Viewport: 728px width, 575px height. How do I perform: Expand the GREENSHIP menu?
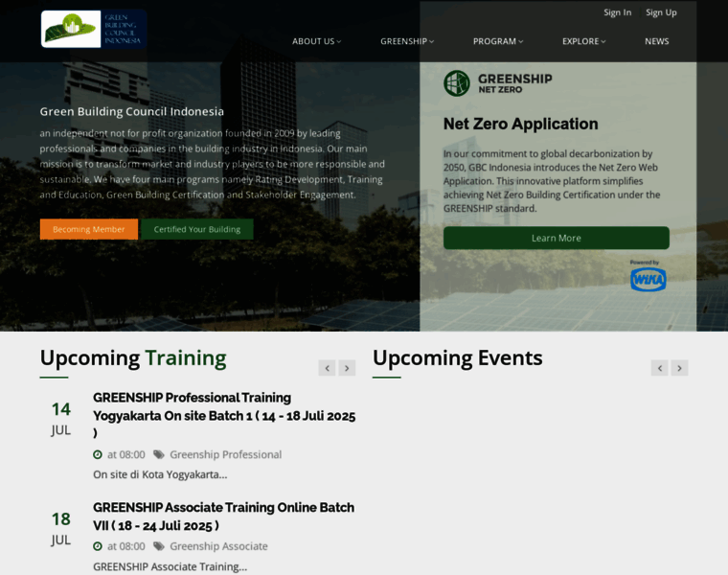(x=407, y=41)
